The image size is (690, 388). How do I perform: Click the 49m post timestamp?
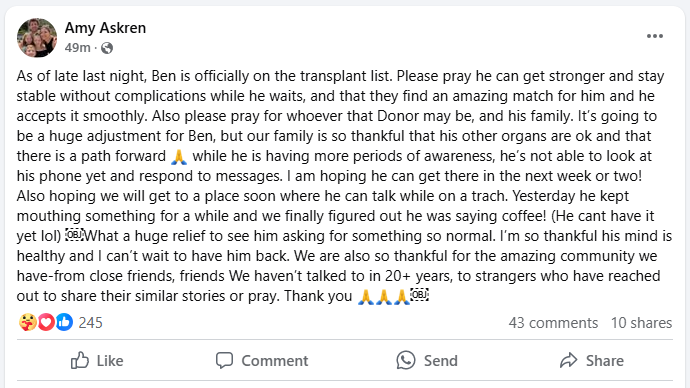[x=77, y=48]
